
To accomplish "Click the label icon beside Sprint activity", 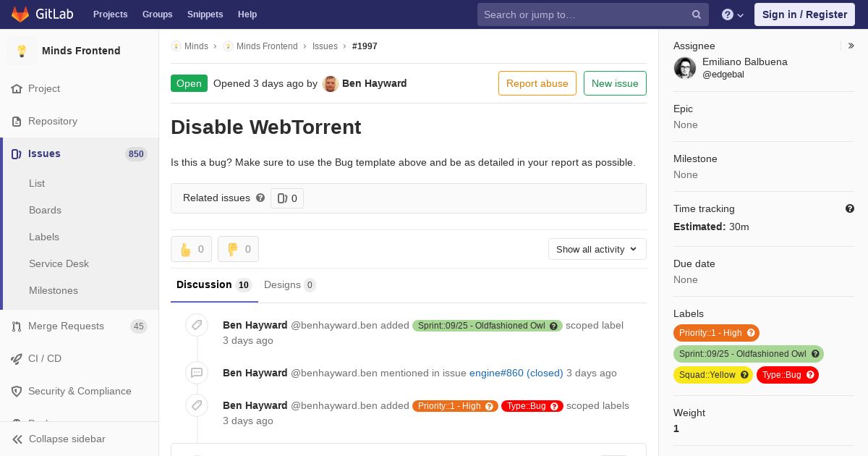I will point(197,325).
